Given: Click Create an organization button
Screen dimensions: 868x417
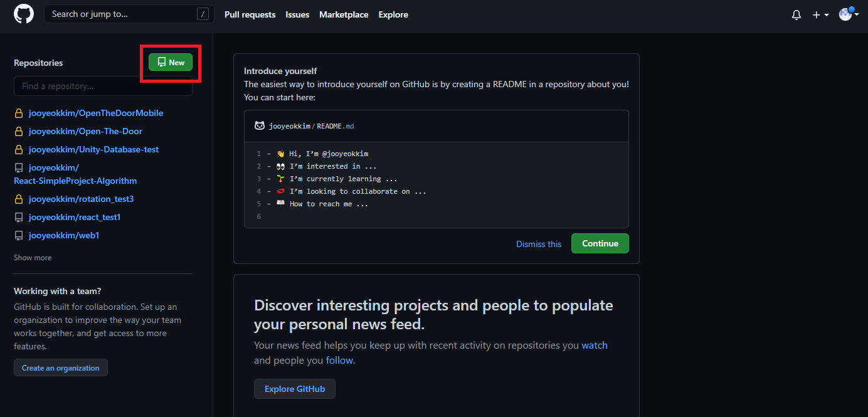Looking at the screenshot, I should 61,367.
